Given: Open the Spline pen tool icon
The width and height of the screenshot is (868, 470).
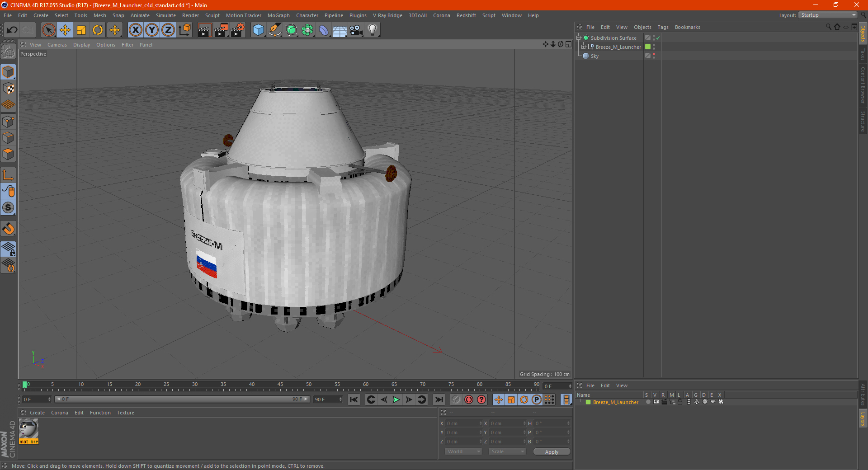Looking at the screenshot, I should tap(275, 30).
